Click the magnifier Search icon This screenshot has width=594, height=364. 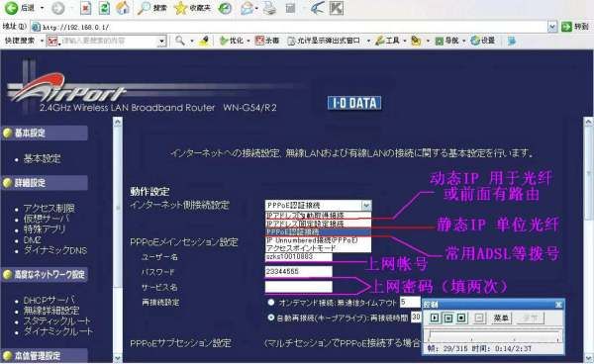pyautogui.click(x=144, y=8)
